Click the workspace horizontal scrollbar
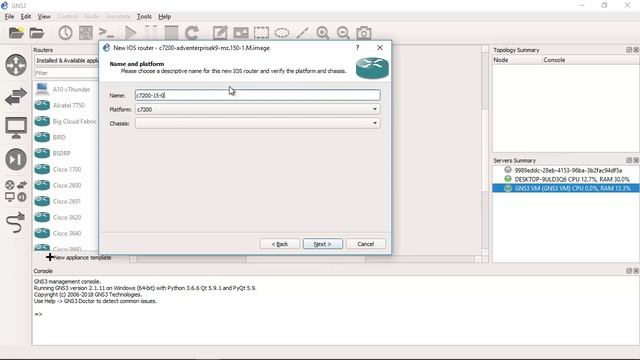The image size is (640, 360). point(305,259)
